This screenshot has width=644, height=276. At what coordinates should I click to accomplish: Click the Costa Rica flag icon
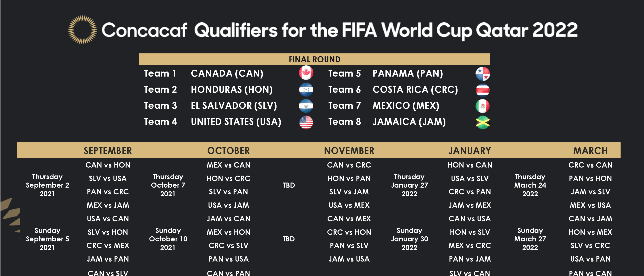482,90
